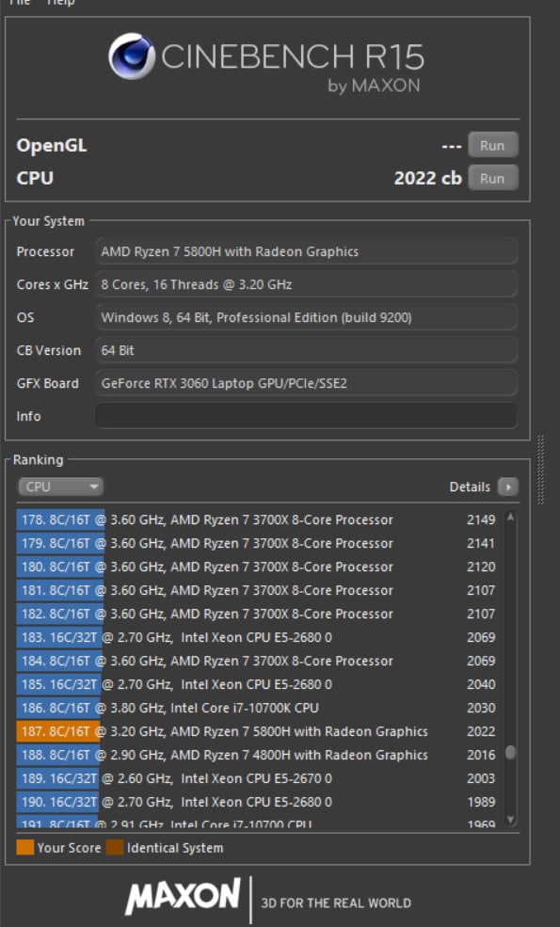Select rank 182 Ryzen 7 3700X entry
This screenshot has height=927, width=560.
click(256, 614)
